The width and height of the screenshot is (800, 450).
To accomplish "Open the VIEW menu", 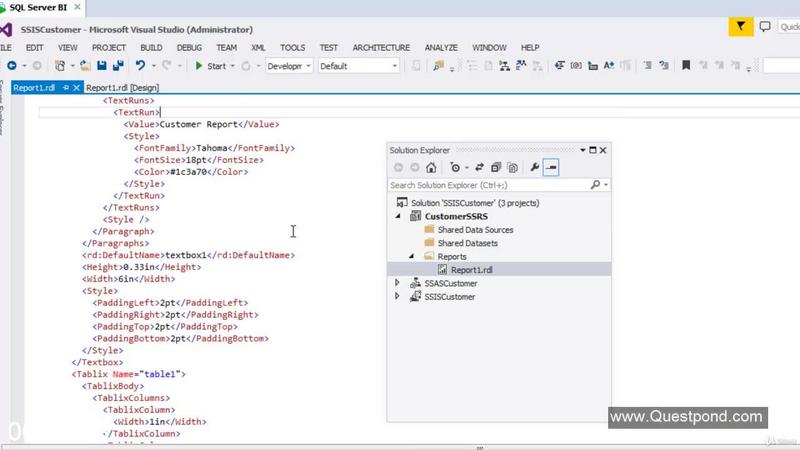I will [67, 47].
